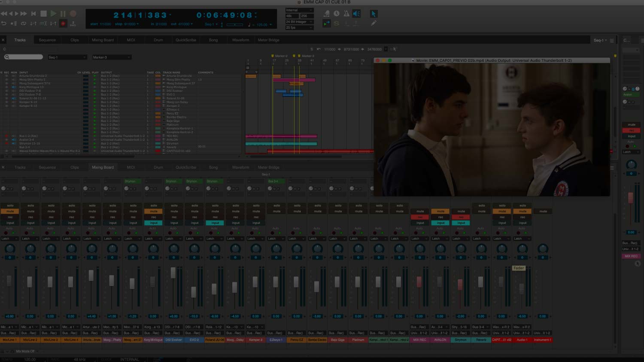Screen dimensions: 644x362
Task: Switch upper panel to QuickScribe tab
Action: tap(186, 40)
